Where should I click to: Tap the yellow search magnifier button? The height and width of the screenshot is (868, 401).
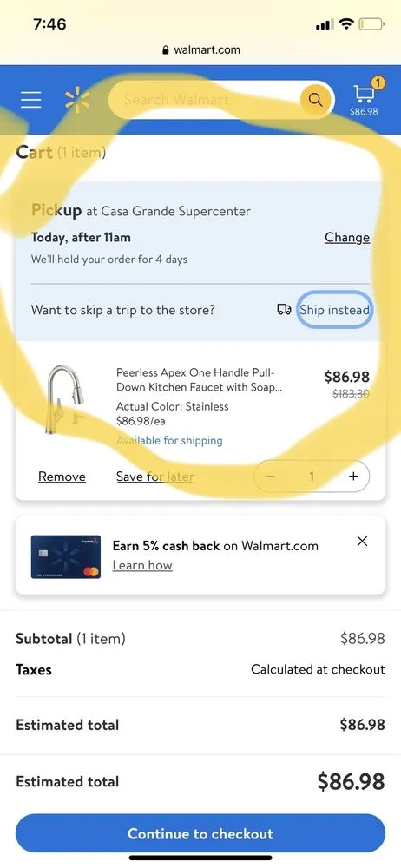tap(315, 100)
